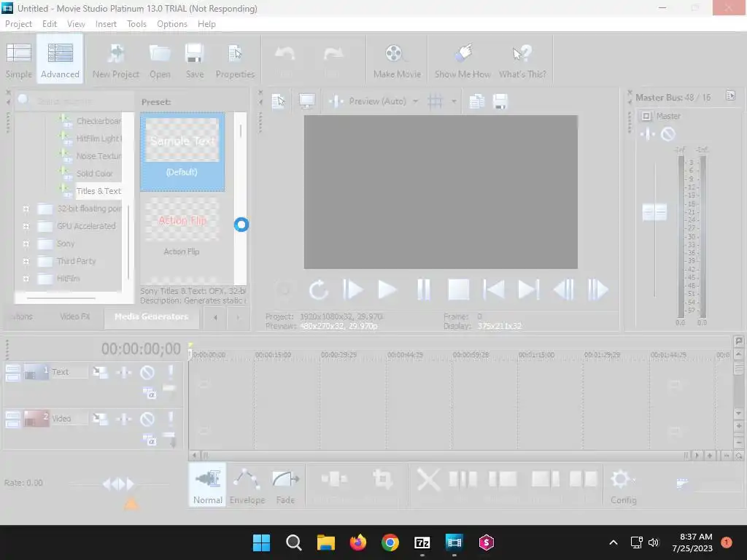
Task: Mute the Text track
Action: click(147, 373)
